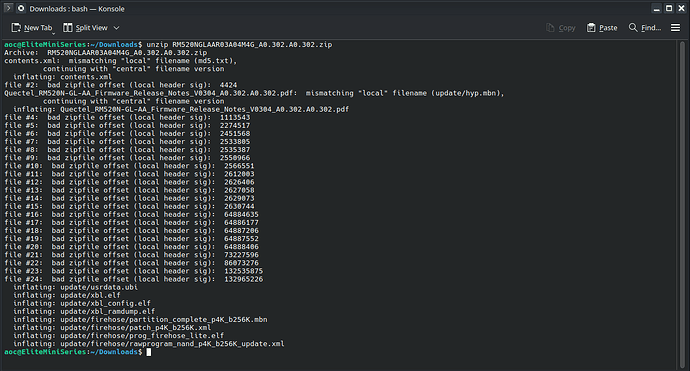Click 'partition_complete_p4K_b256K.mbn' line

[x=140, y=320]
